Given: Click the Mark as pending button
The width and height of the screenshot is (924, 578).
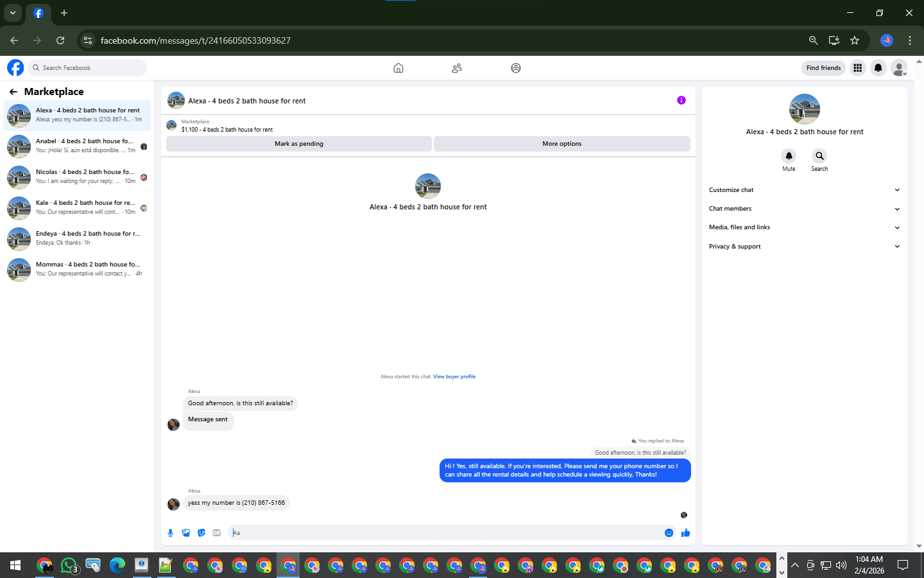Looking at the screenshot, I should coord(299,144).
